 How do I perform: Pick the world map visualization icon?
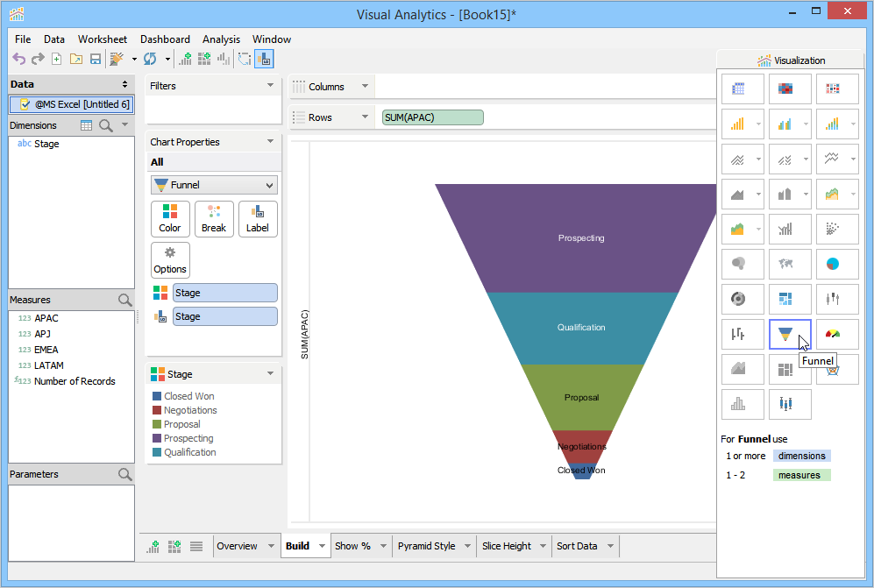pos(790,264)
